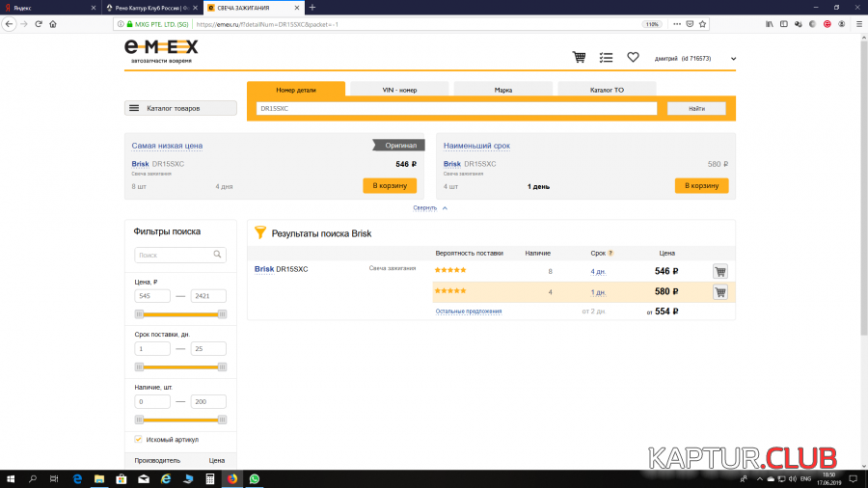Screen dimensions: 868x488
Task: Open WhatsApp from the taskbar
Action: tap(254, 478)
